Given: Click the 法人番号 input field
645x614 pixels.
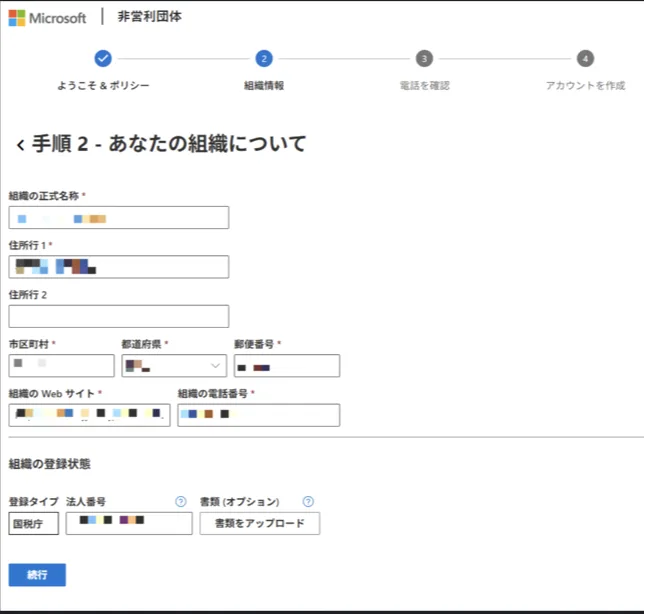Looking at the screenshot, I should 129,523.
